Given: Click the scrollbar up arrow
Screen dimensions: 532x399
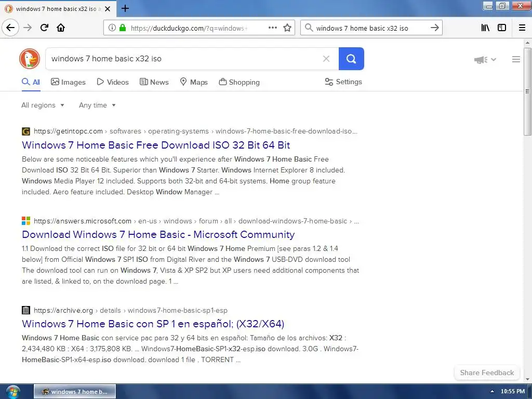Looking at the screenshot, I should 527,43.
